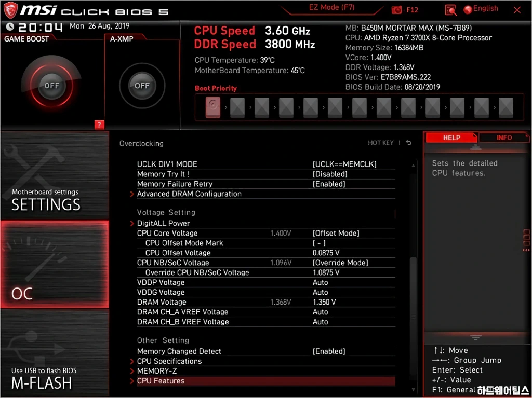Click the Overclocking page title

[141, 143]
